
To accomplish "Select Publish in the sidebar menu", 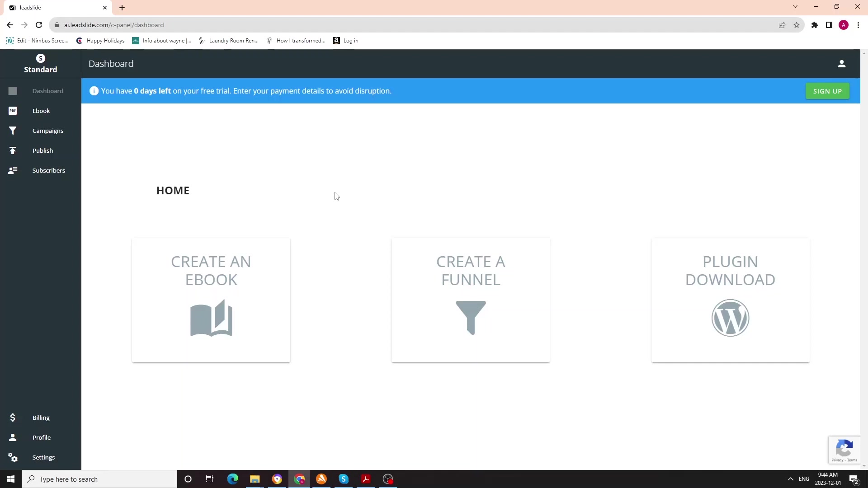I will coord(41,150).
